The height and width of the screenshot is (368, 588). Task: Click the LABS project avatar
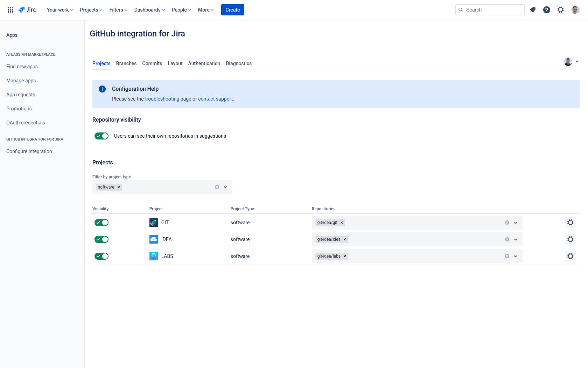154,256
